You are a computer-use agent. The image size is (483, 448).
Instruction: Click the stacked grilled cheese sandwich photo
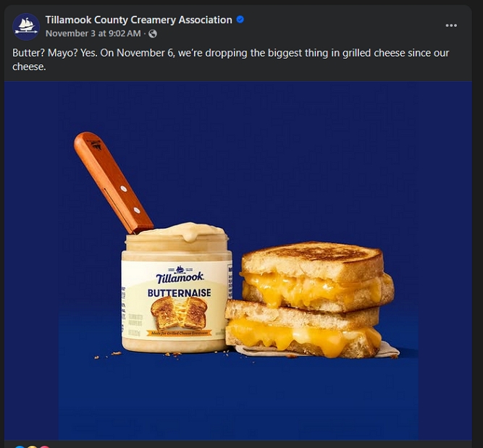point(310,300)
